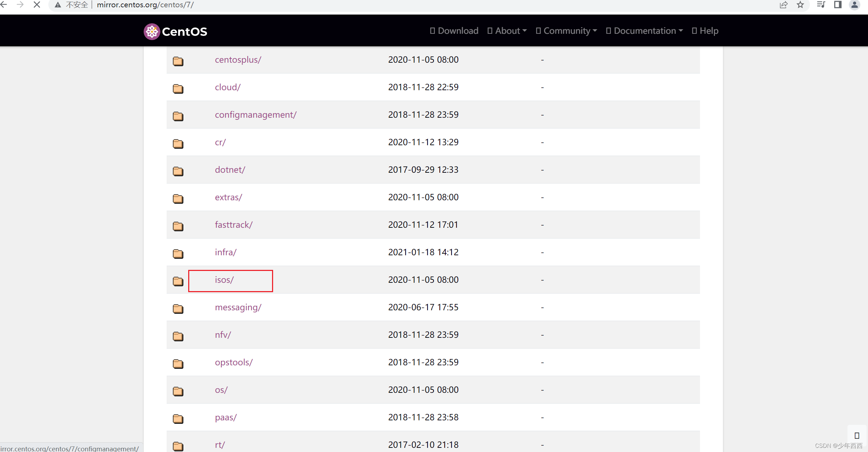Click the media control playlist icon
868x452 pixels.
click(x=821, y=5)
